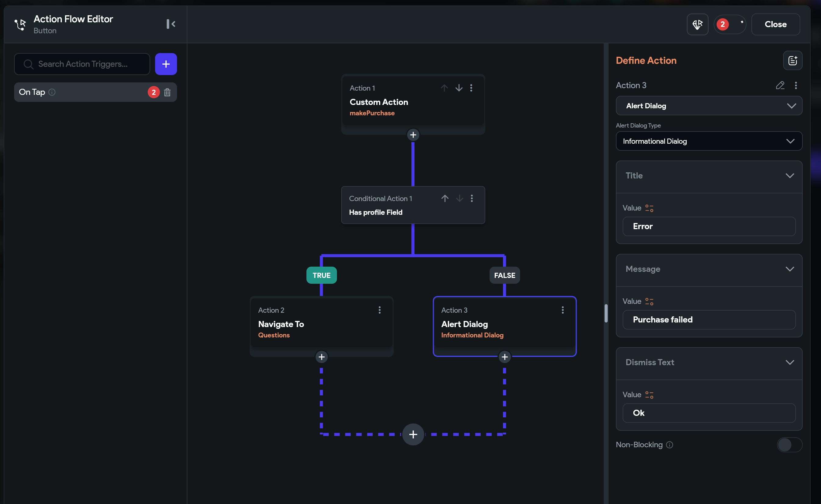Open Informational Dialog type dropdown
The height and width of the screenshot is (504, 821).
tap(709, 141)
